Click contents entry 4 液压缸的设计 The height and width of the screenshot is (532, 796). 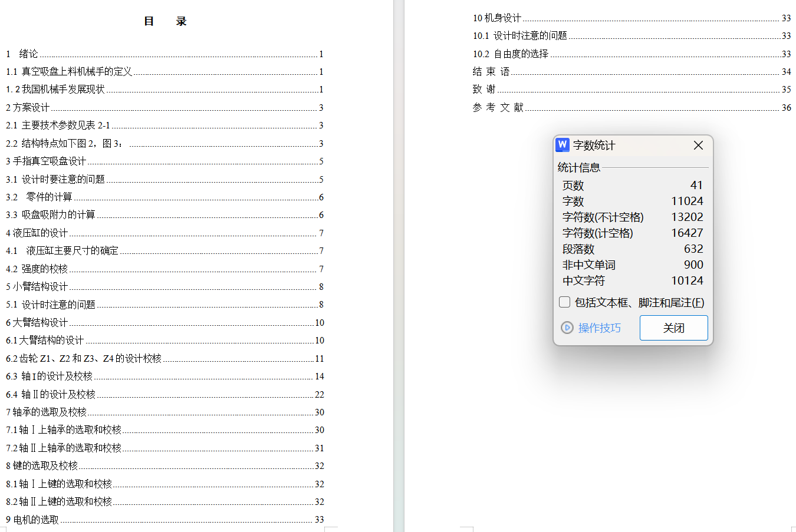pyautogui.click(x=165, y=233)
